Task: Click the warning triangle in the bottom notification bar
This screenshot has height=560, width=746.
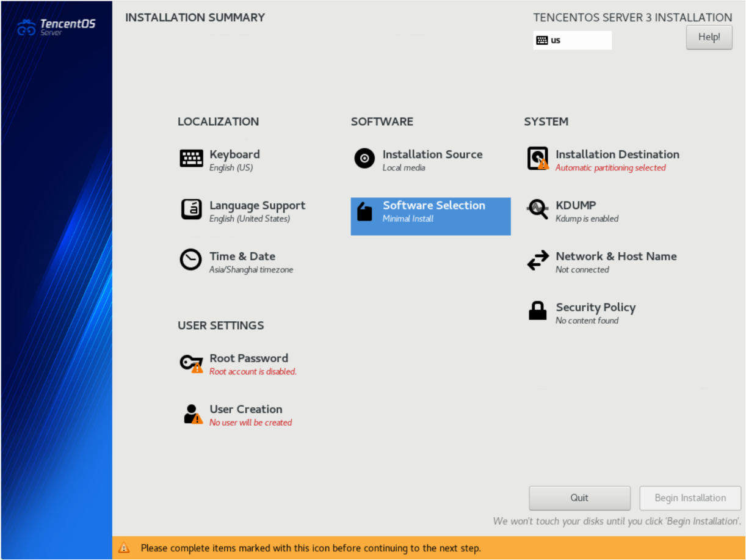Action: tap(124, 548)
